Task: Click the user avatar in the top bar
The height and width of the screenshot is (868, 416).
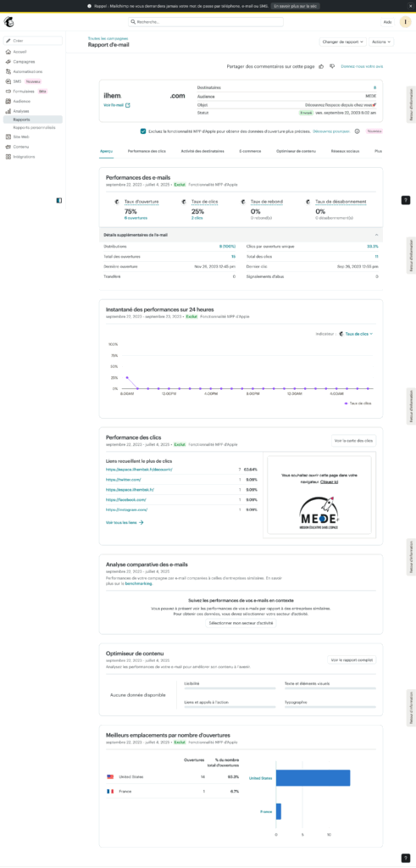Action: tap(406, 22)
